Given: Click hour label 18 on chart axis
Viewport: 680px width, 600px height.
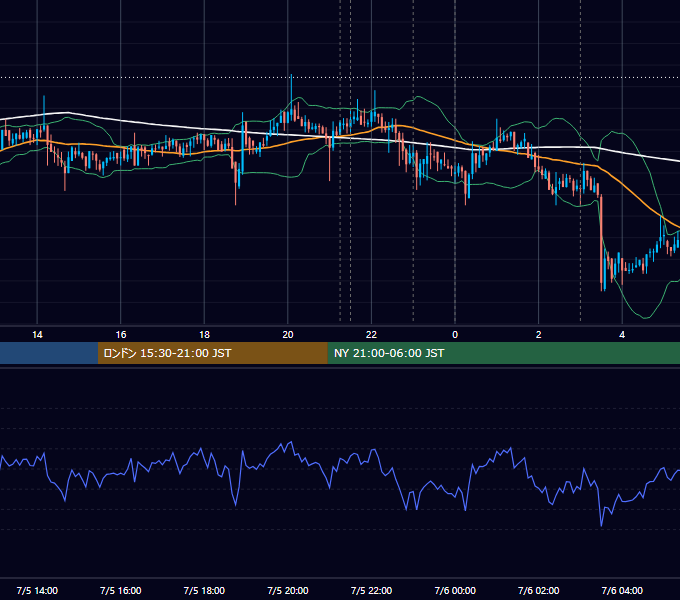Looking at the screenshot, I should [204, 335].
